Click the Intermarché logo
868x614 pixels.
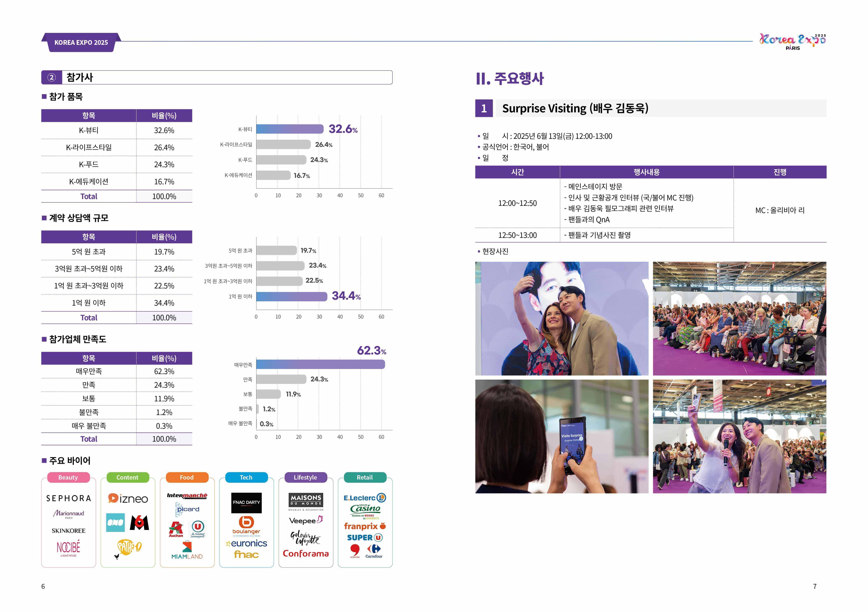pyautogui.click(x=187, y=495)
